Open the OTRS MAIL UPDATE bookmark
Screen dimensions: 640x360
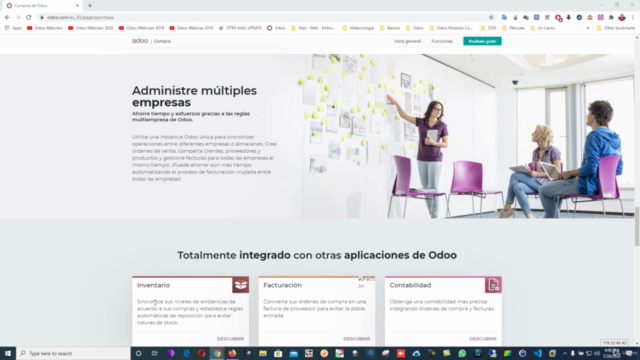tap(240, 28)
